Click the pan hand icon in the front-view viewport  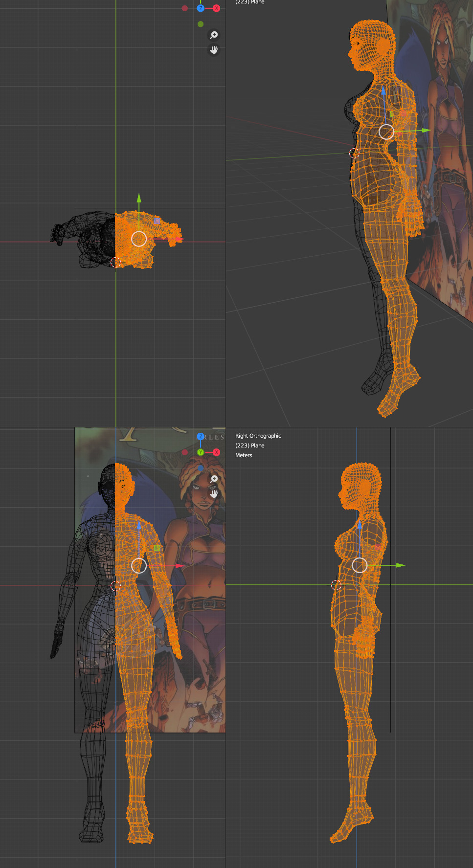point(214,494)
